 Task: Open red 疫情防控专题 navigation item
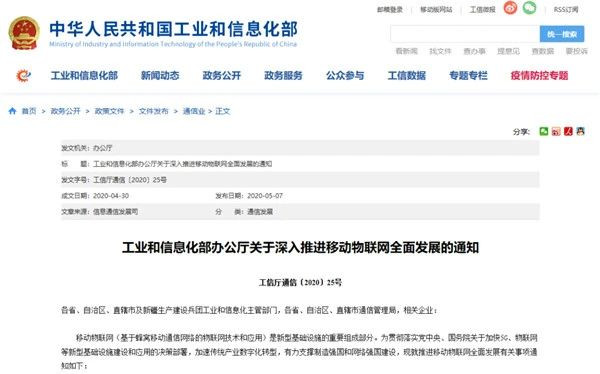(539, 75)
